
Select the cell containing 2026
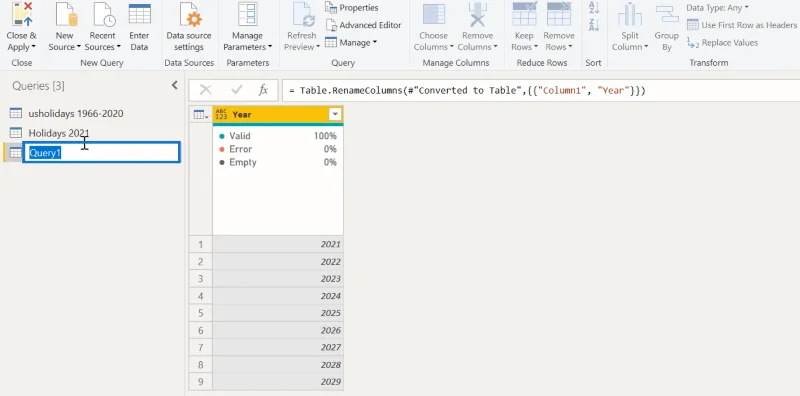[x=278, y=331]
